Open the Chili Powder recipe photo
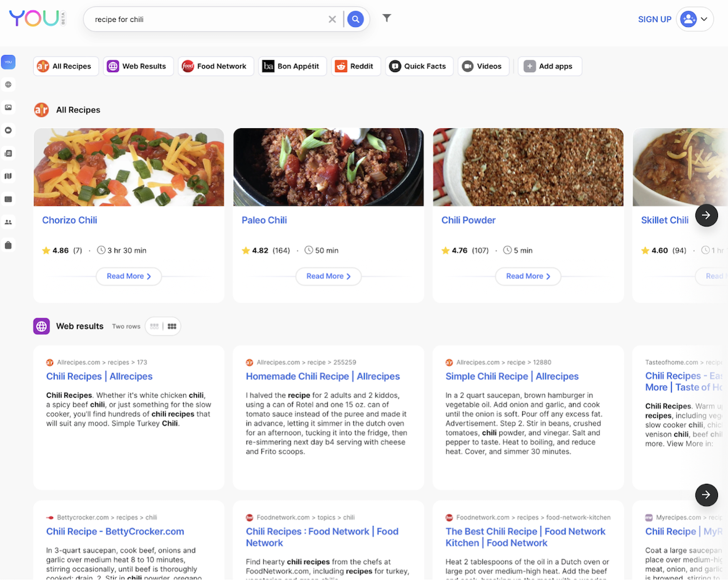This screenshot has height=581, width=728. tap(528, 167)
